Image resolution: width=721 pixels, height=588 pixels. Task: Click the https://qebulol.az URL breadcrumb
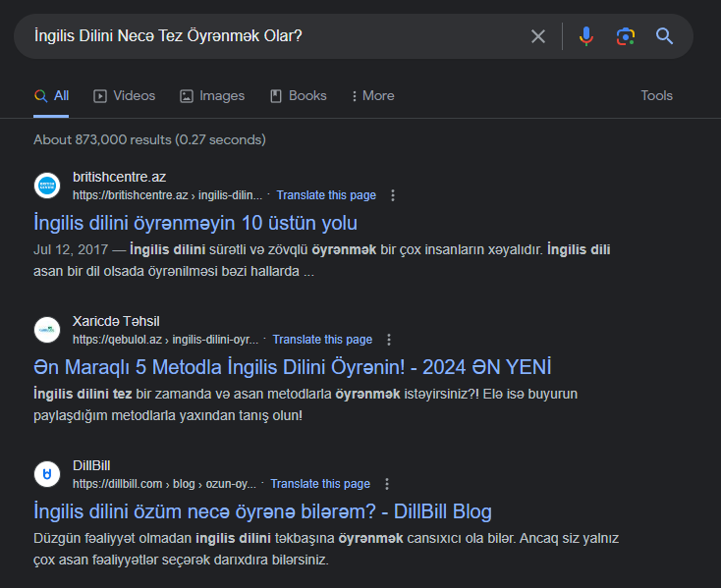166,340
